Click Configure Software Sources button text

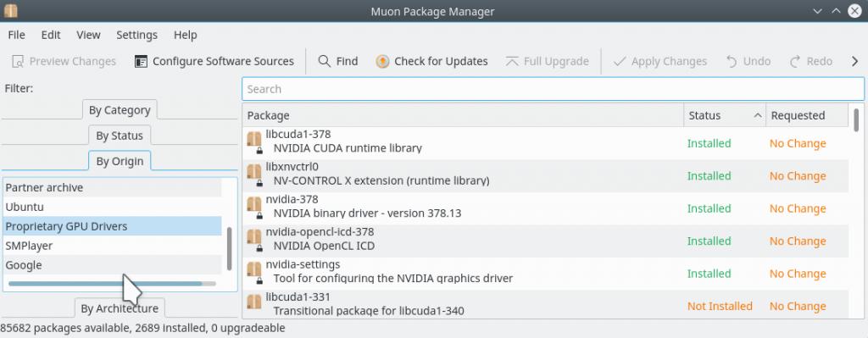223,61
